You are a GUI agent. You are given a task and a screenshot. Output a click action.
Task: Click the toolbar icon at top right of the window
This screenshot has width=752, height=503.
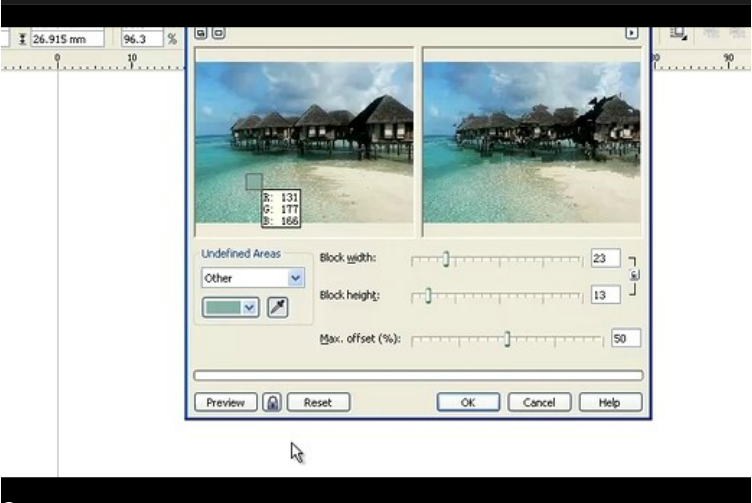click(x=678, y=34)
